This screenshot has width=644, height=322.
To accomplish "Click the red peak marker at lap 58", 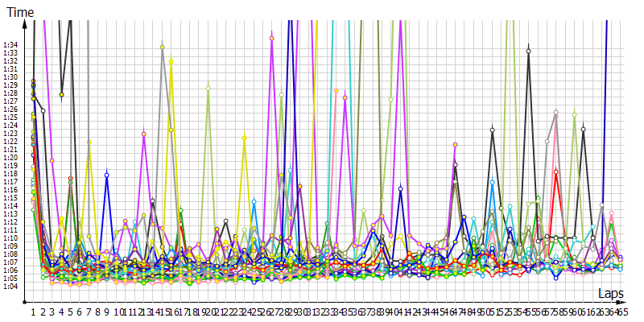I will pyautogui.click(x=555, y=171).
